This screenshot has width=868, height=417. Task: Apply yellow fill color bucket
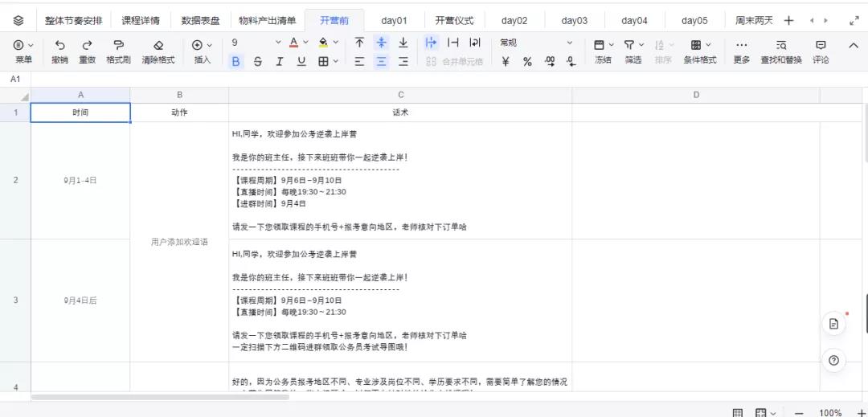(324, 43)
